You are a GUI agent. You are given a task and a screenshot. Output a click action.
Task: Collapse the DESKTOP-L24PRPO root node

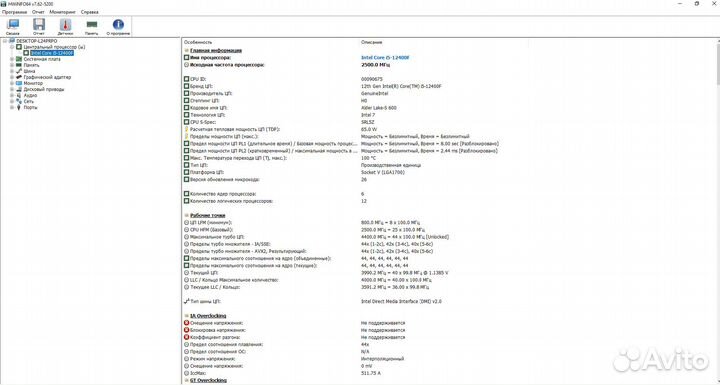(x=5, y=41)
